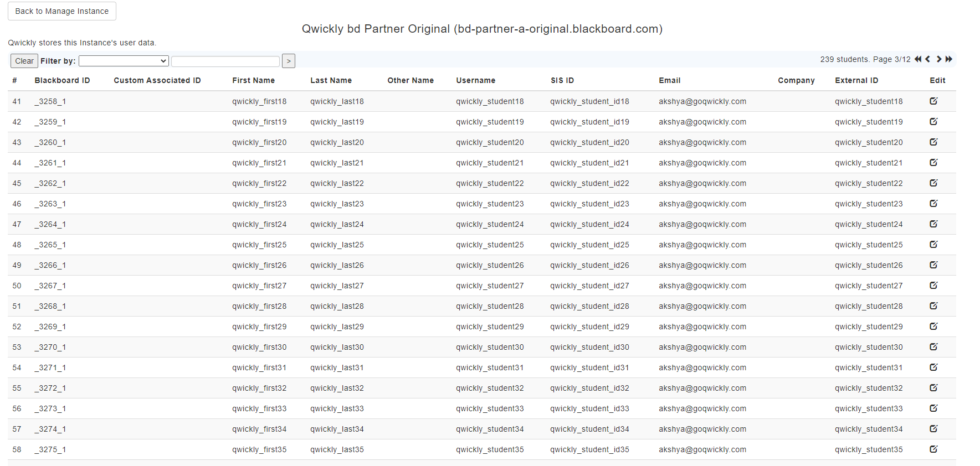Click the Blackboard ID column header
980x466 pixels.
[x=62, y=80]
